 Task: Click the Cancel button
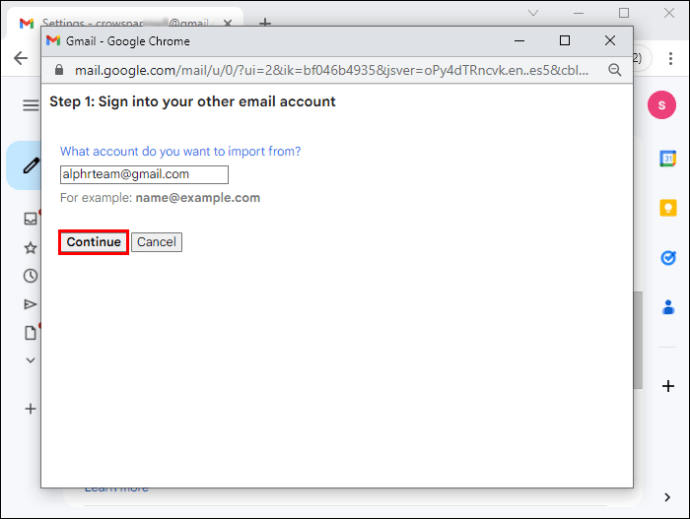click(156, 242)
